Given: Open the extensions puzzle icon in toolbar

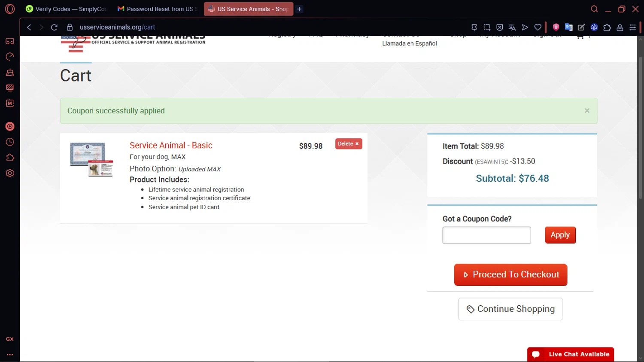Looking at the screenshot, I should pos(607,27).
